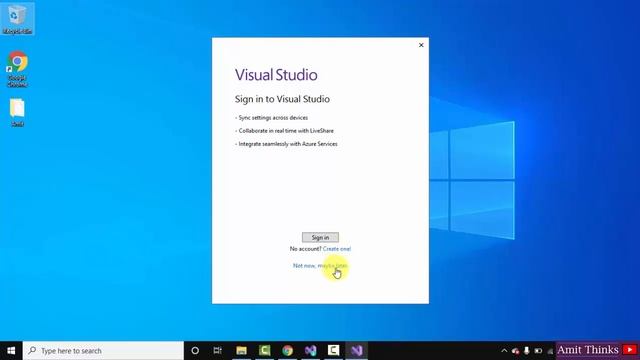The height and width of the screenshot is (360, 640).
Task: Click the red-badged system tray icon
Action: tap(516, 351)
